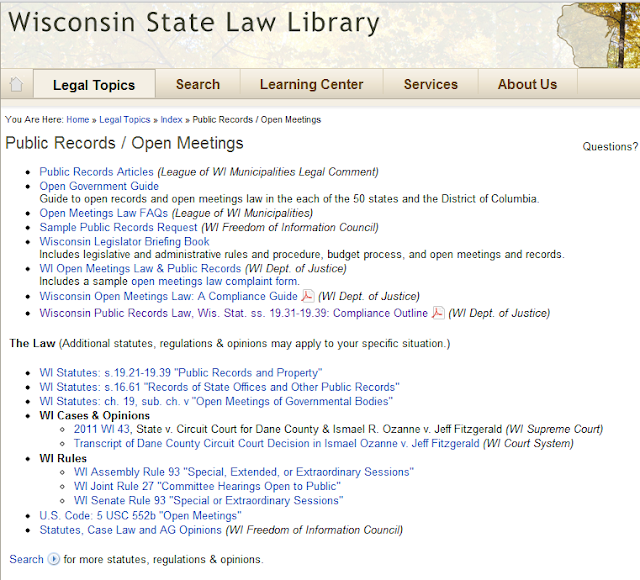Screen dimensions: 640x580
Task: Open U.S. Code 5 USC 552b link
Action: coord(140,516)
